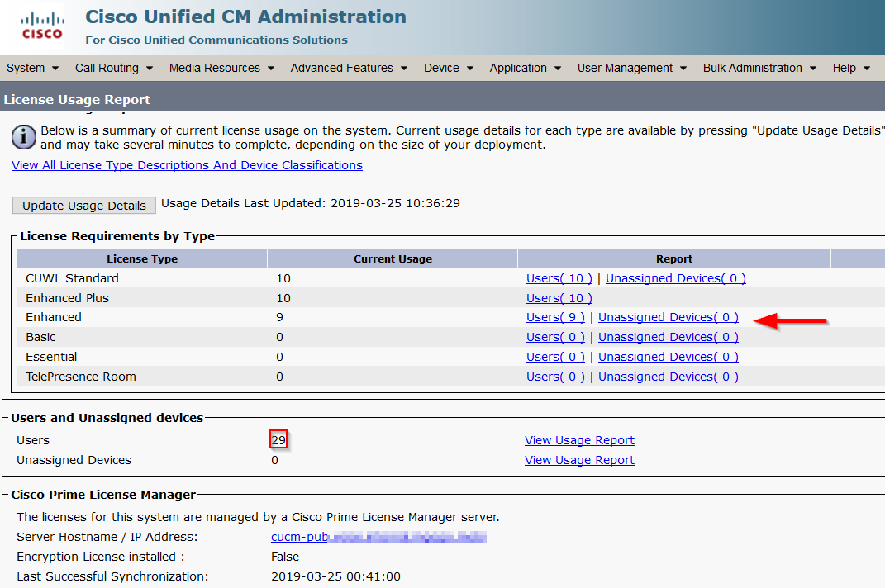This screenshot has height=588, width=885.
Task: Click the Last Successful Synchronization timestamp
Action: pos(335,576)
